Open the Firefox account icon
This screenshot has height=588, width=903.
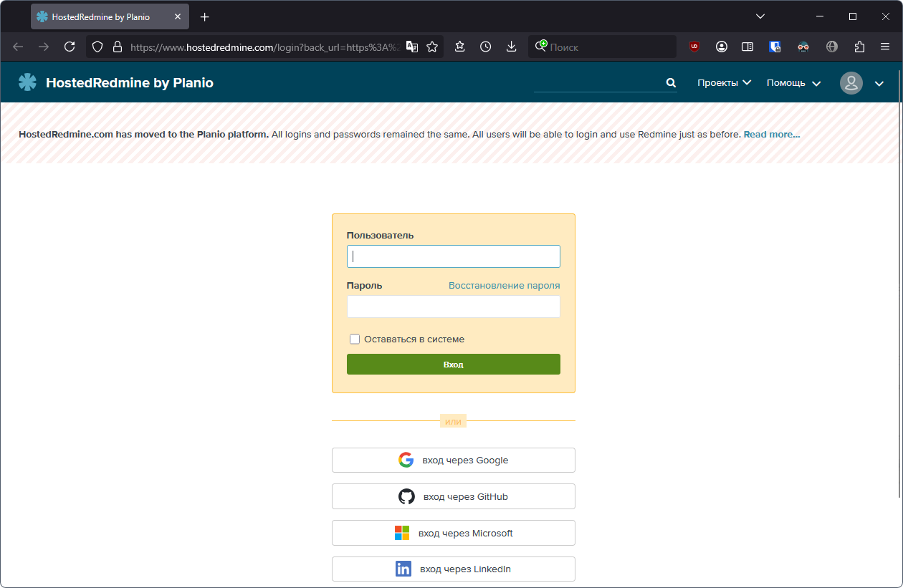point(722,47)
